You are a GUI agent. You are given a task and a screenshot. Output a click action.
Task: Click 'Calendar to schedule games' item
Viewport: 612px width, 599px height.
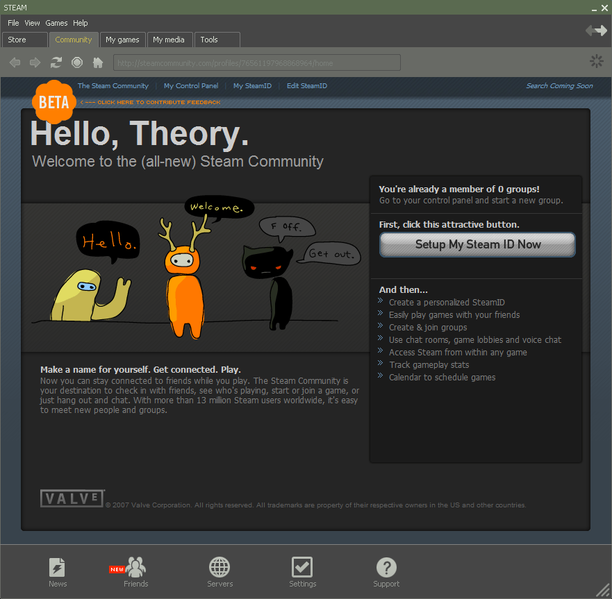coord(442,377)
